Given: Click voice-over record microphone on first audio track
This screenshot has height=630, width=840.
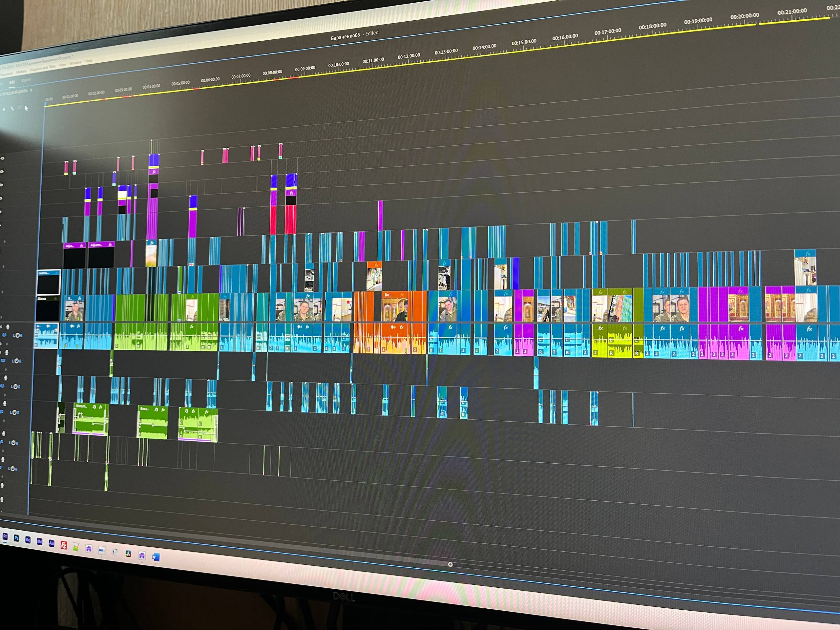Looking at the screenshot, I should pos(8,327).
